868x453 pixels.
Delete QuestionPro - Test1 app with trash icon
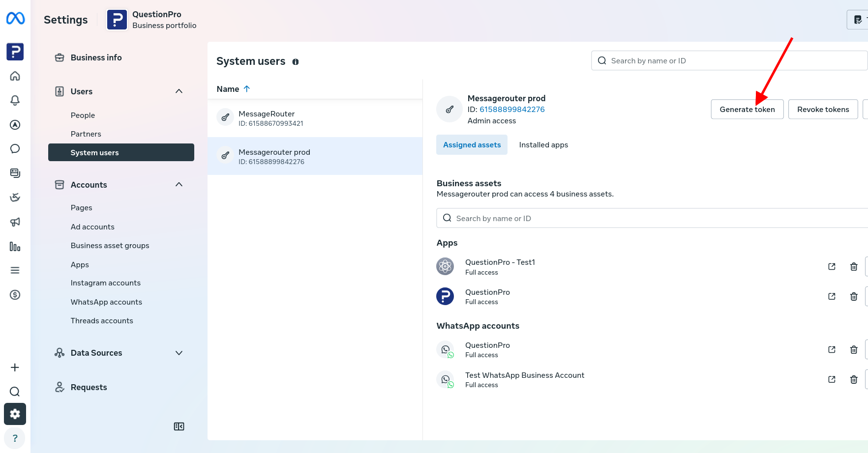[854, 267]
